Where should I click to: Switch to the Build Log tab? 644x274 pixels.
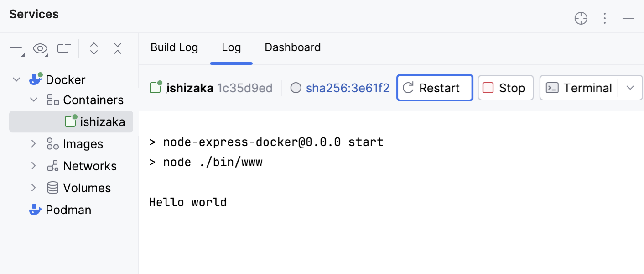click(174, 47)
